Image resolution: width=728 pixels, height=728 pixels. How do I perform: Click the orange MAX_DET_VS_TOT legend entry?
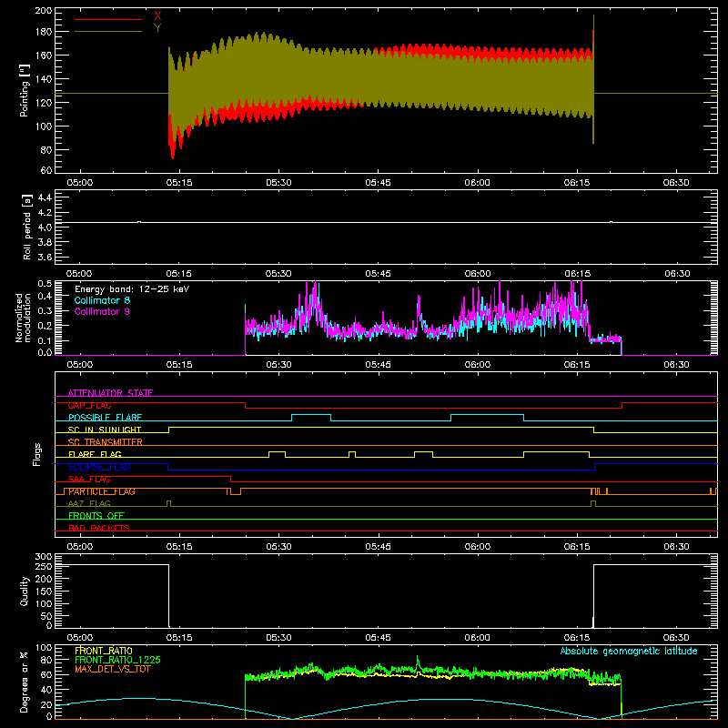click(113, 669)
